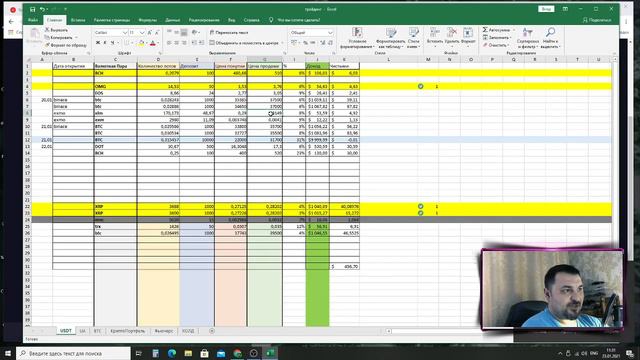Click the Справка tab
The width and height of the screenshot is (640, 360).
point(251,20)
